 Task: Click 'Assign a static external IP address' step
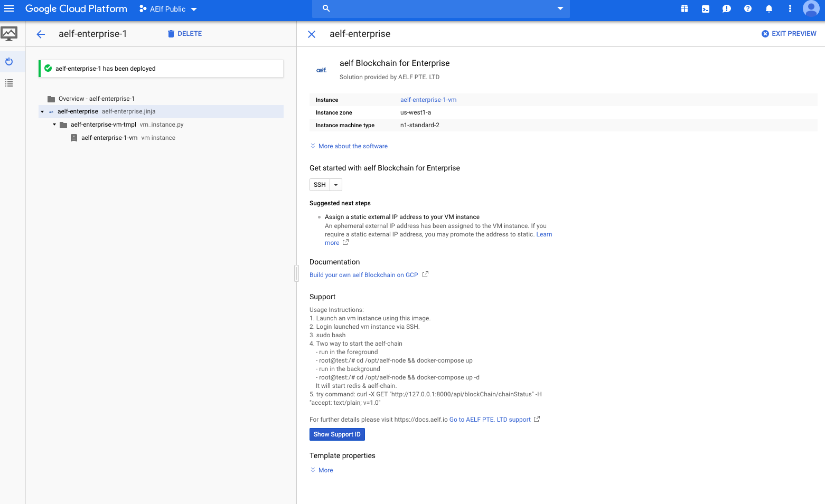(x=402, y=217)
